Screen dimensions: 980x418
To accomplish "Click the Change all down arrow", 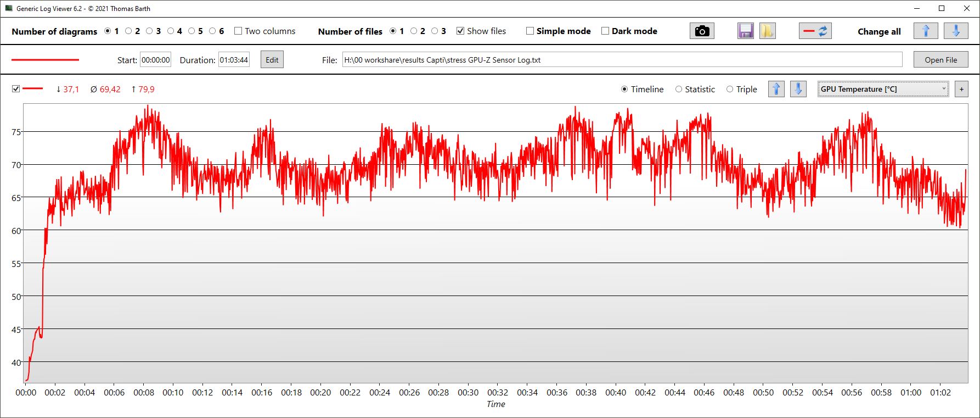I will [x=955, y=31].
